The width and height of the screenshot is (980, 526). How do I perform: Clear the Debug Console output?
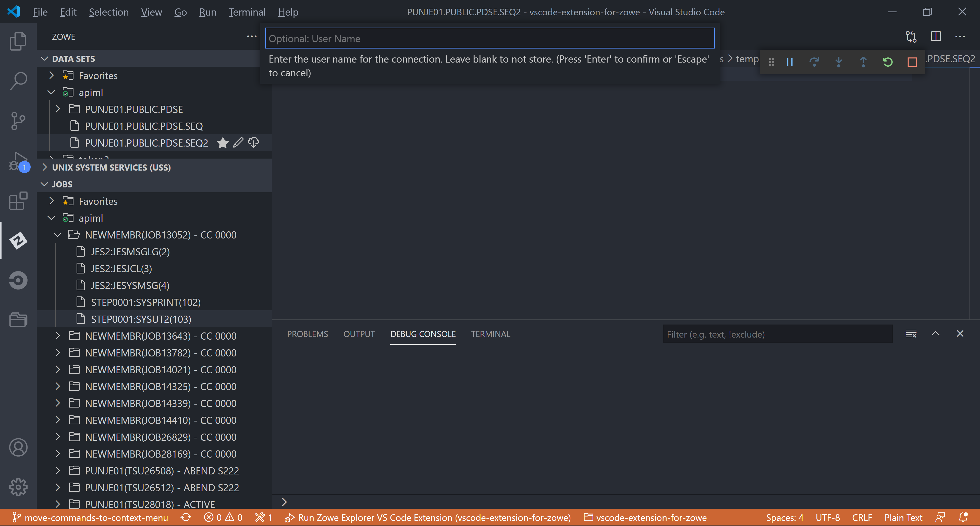click(911, 334)
